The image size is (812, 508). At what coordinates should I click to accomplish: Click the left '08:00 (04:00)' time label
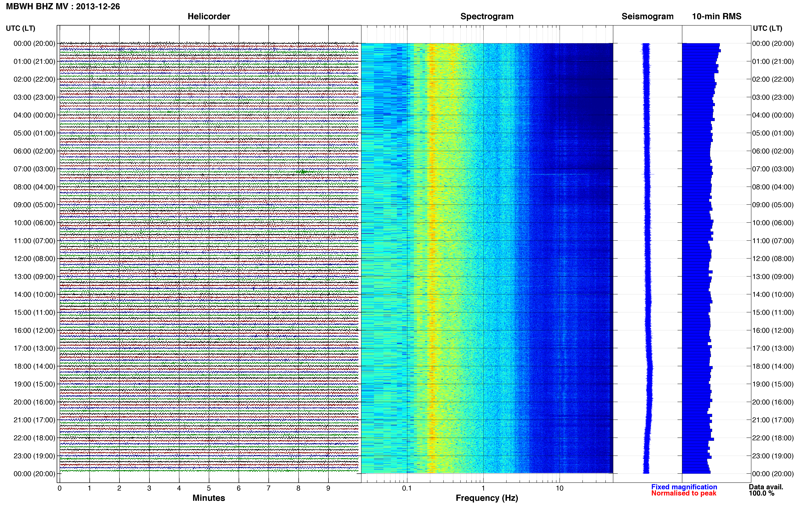coord(34,187)
